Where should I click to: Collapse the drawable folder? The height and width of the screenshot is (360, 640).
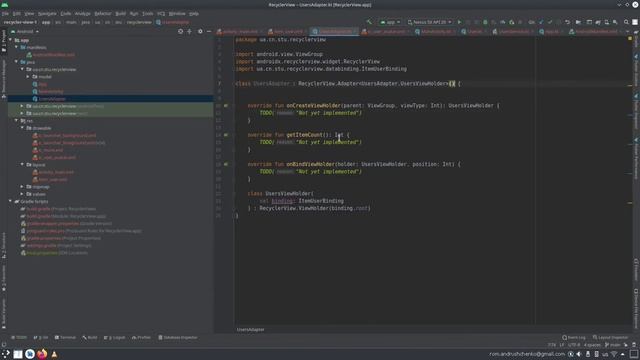pos(22,128)
